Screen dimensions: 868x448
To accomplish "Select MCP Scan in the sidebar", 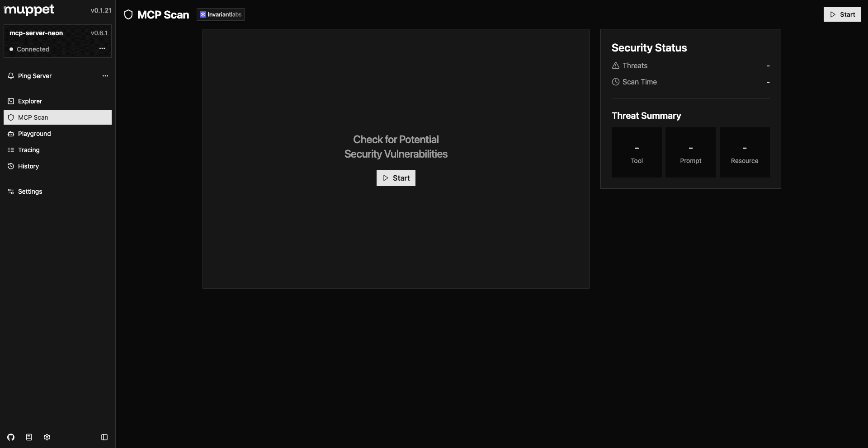I will 33,117.
